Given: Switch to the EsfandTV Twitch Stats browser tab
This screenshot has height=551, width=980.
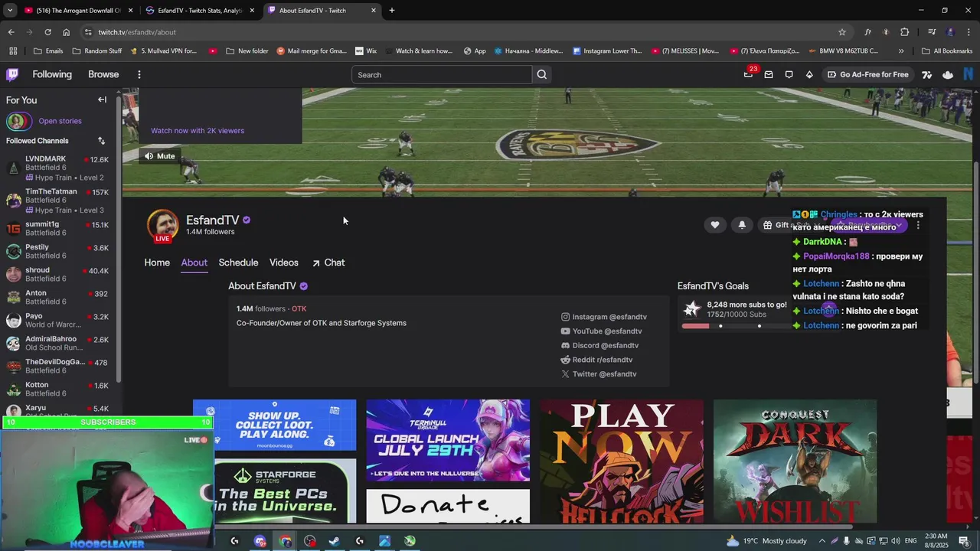Looking at the screenshot, I should (200, 11).
